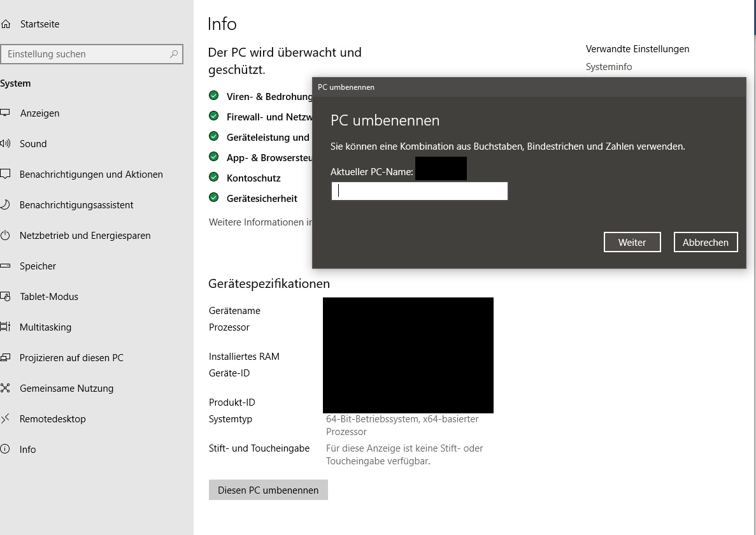Click green checkmark next to Geräteleistung

coord(213,136)
